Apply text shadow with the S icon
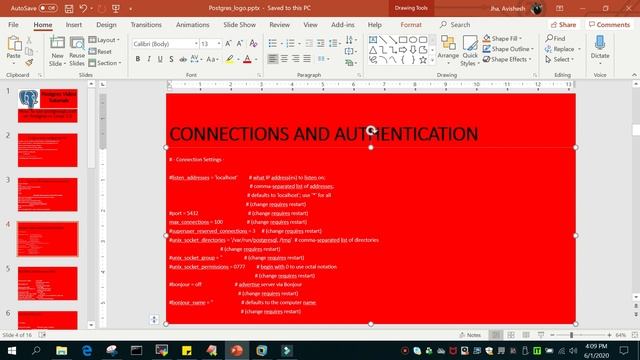640x360 pixels. (171, 59)
